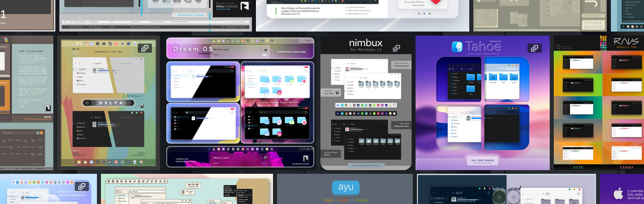Viewport: 644px width, 204px height.
Task: Click stack icon on the 'Introducing a new set' thumbnail
Action: click(x=82, y=186)
